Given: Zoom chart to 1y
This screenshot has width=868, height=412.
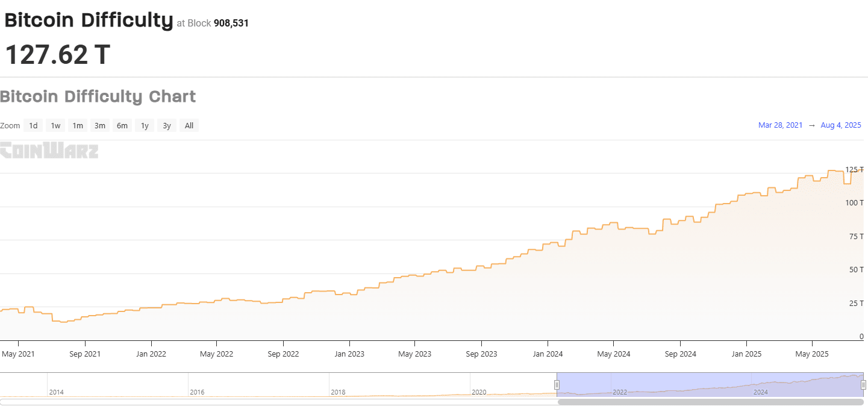Looking at the screenshot, I should pyautogui.click(x=145, y=125).
